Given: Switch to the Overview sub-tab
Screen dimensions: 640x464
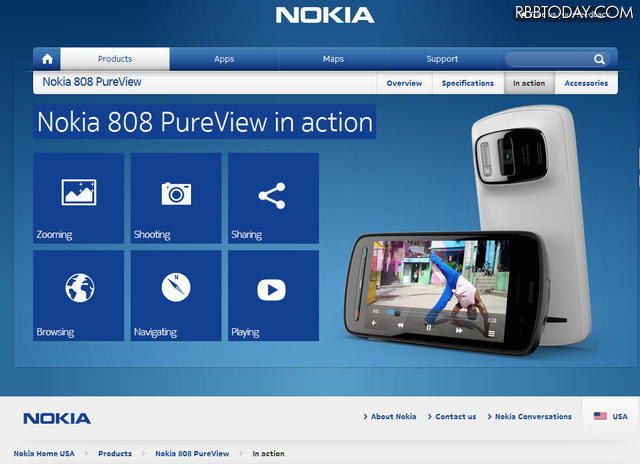Looking at the screenshot, I should [404, 83].
